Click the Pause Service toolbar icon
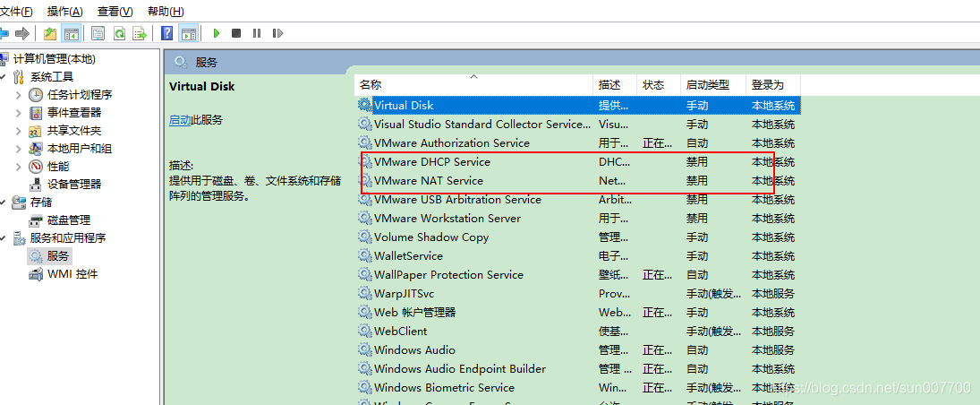Viewport: 980px width, 405px height. click(257, 33)
